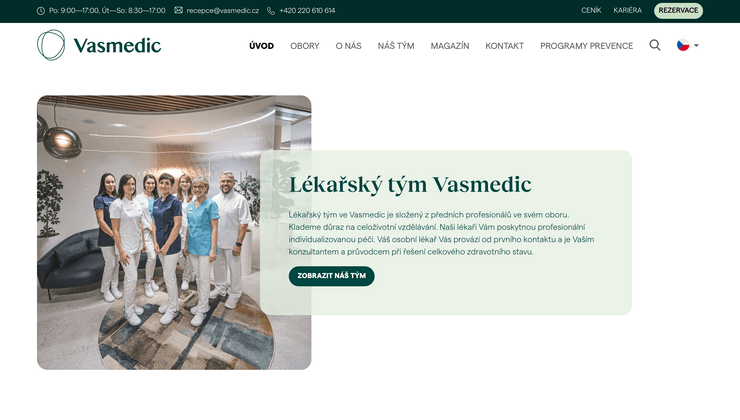Open the search magnifier icon

[x=655, y=45]
